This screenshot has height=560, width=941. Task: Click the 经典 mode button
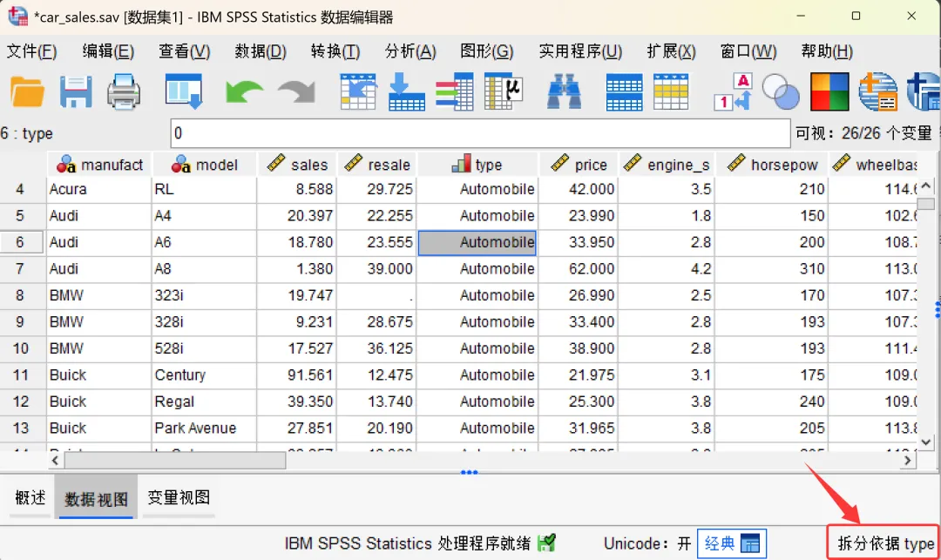(732, 543)
